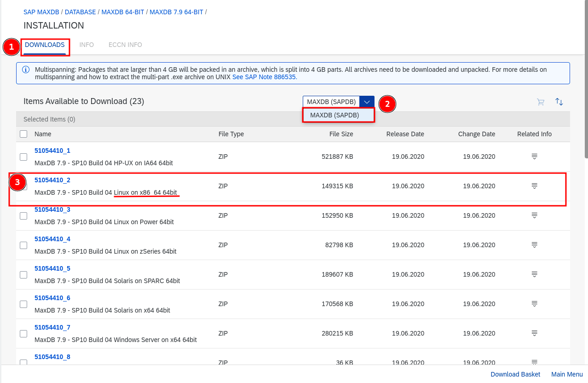Image resolution: width=588 pixels, height=383 pixels.
Task: Open the ECCN INFO tab
Action: tap(125, 45)
